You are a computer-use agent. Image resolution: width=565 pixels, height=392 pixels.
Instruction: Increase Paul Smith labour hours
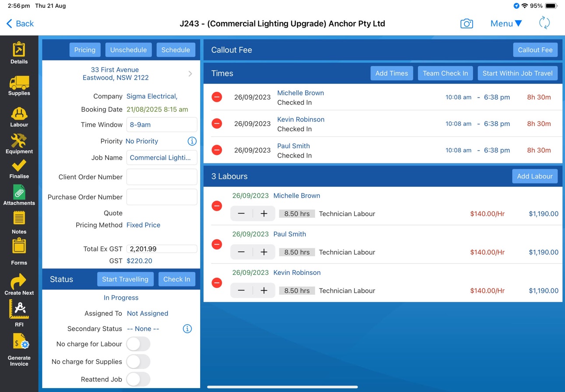click(x=264, y=252)
